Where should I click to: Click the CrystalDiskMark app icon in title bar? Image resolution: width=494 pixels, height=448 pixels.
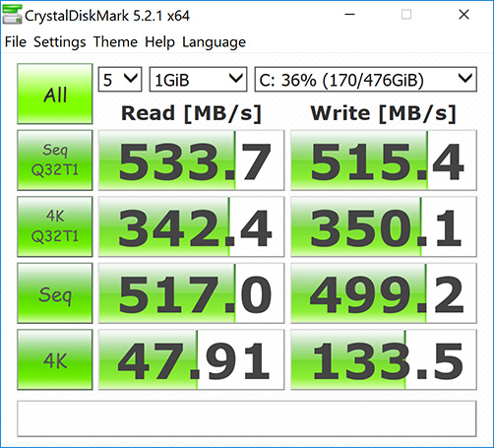(x=13, y=15)
